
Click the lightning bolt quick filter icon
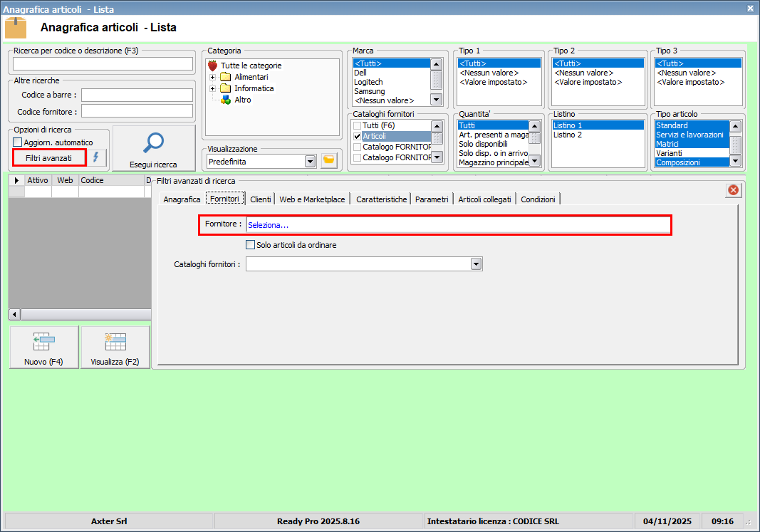click(x=96, y=157)
